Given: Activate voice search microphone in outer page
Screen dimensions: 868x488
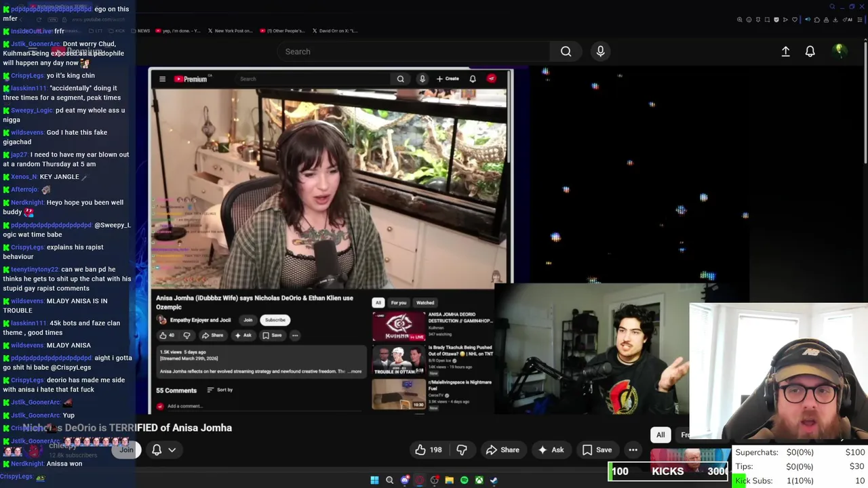Looking at the screenshot, I should pos(600,52).
